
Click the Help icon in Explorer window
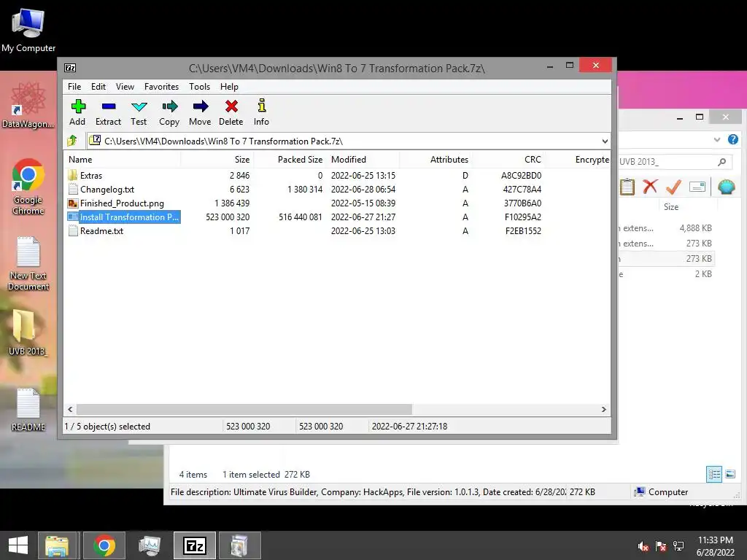tap(732, 139)
